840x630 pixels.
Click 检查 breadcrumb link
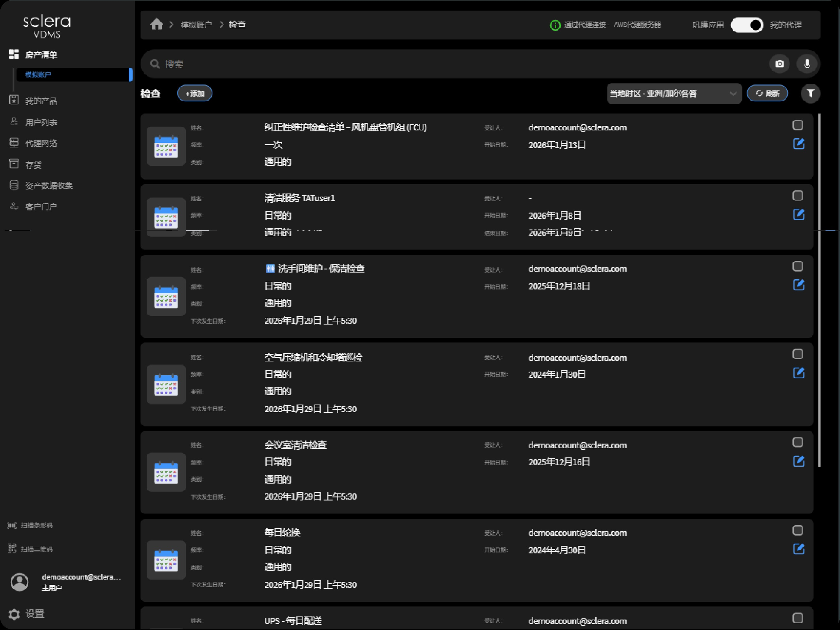237,25
